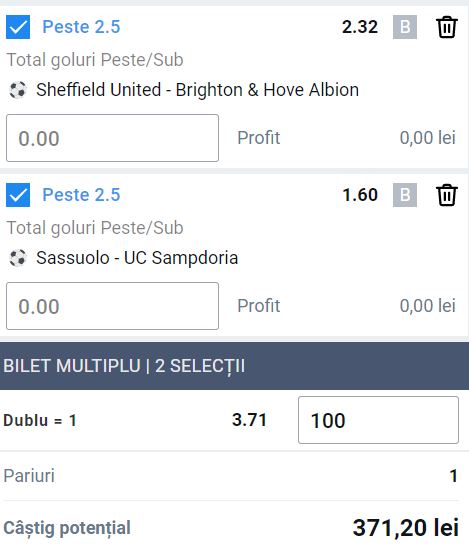Click the football icon next to Sassuolo

pyautogui.click(x=18, y=258)
